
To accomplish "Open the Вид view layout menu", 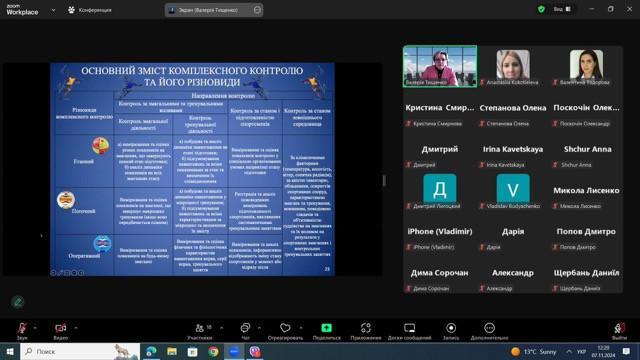I will tap(562, 9).
